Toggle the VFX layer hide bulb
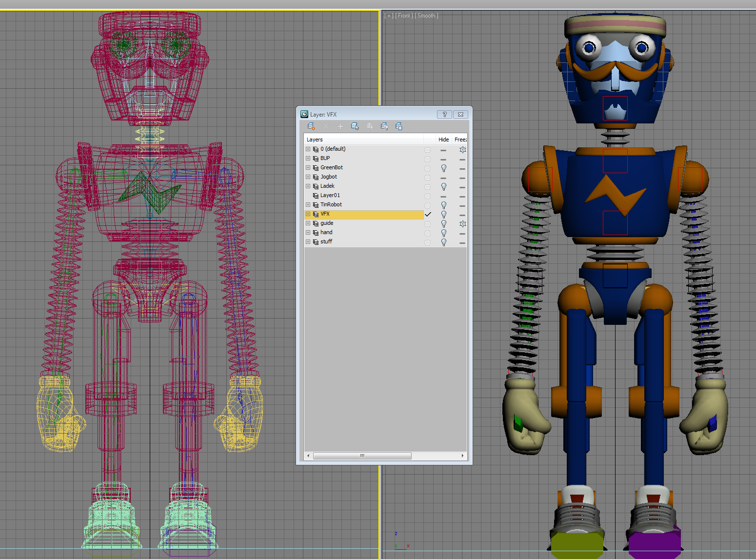This screenshot has width=756, height=559. [x=444, y=214]
